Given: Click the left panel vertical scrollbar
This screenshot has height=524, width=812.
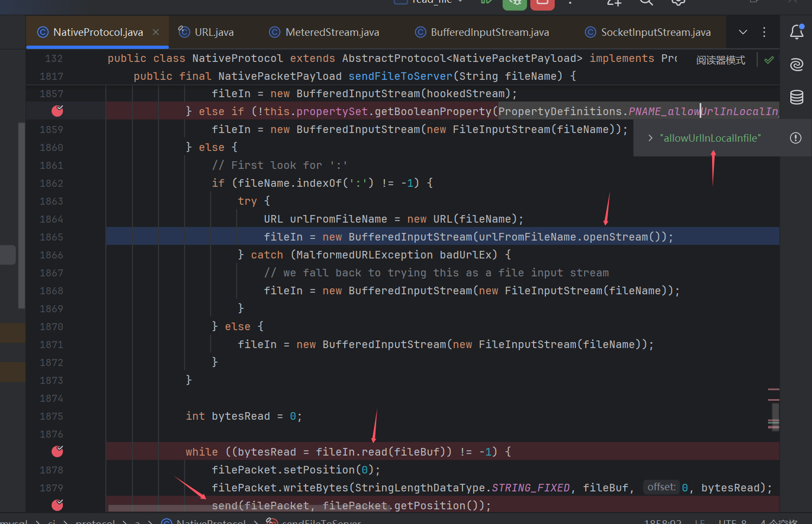Looking at the screenshot, I should click(22, 216).
